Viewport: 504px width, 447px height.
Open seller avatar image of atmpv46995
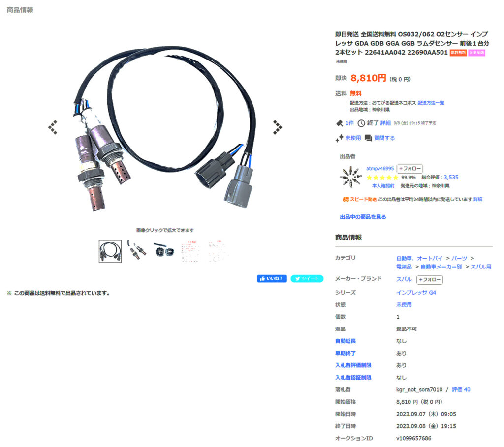350,177
